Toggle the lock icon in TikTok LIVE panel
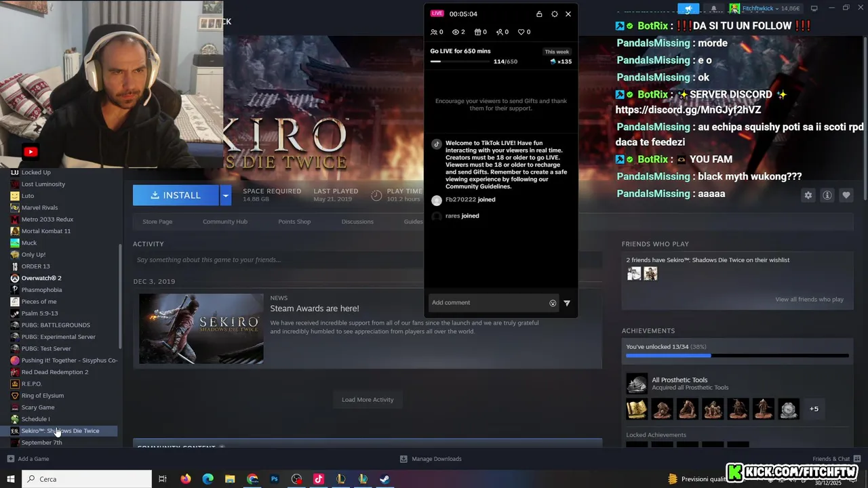Viewport: 868px width, 488px height. click(539, 14)
